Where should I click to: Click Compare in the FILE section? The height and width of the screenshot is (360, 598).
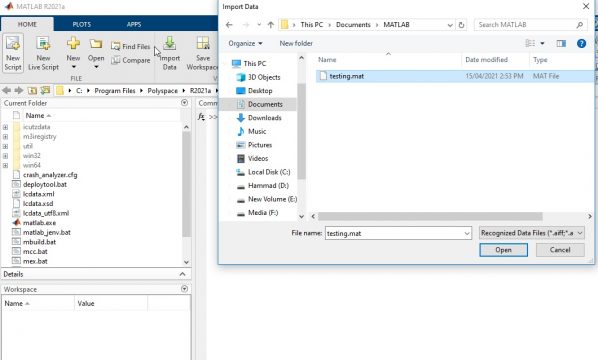(x=131, y=60)
